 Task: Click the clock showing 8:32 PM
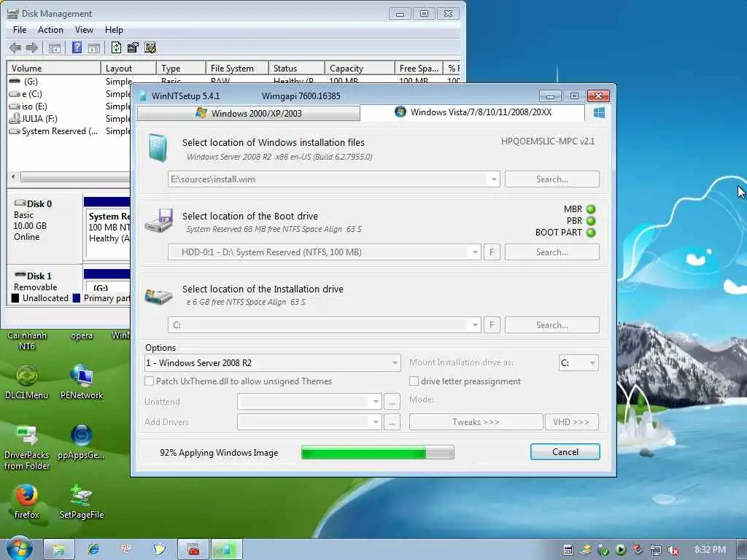coord(710,550)
